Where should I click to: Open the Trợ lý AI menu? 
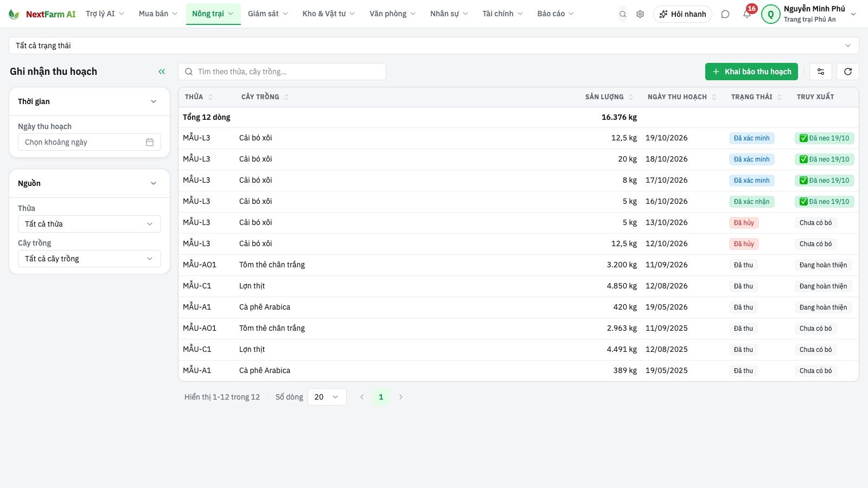(x=105, y=14)
